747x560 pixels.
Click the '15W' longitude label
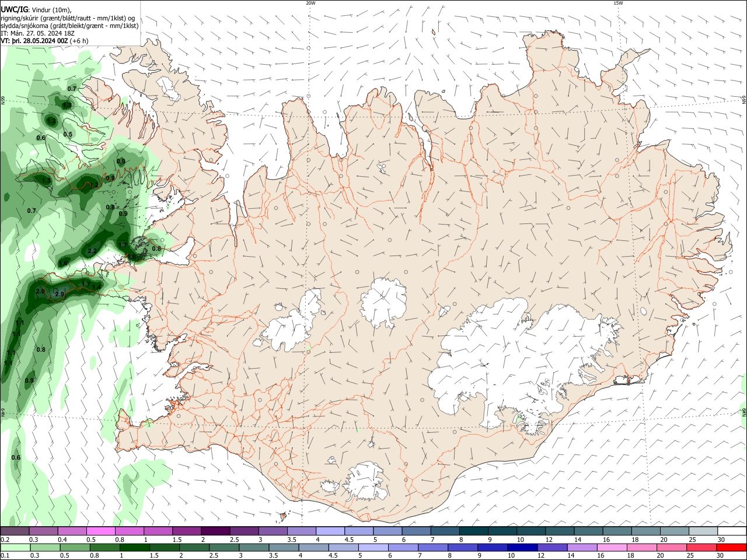click(618, 3)
